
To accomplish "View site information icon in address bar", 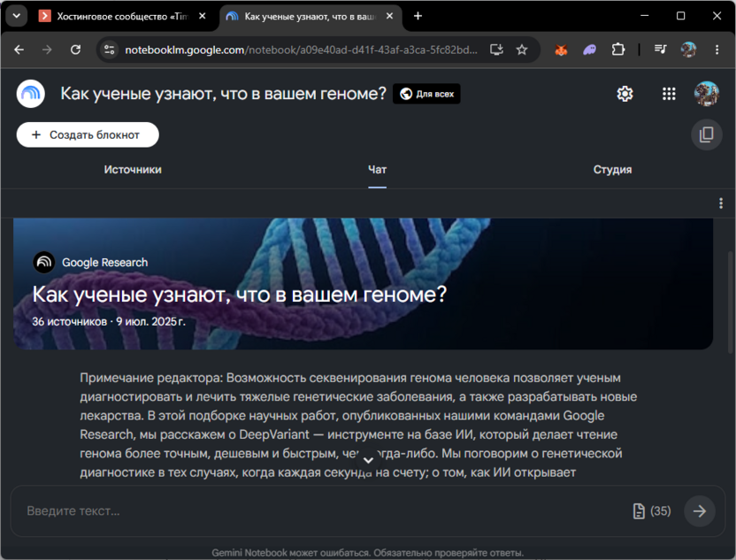I will click(110, 50).
